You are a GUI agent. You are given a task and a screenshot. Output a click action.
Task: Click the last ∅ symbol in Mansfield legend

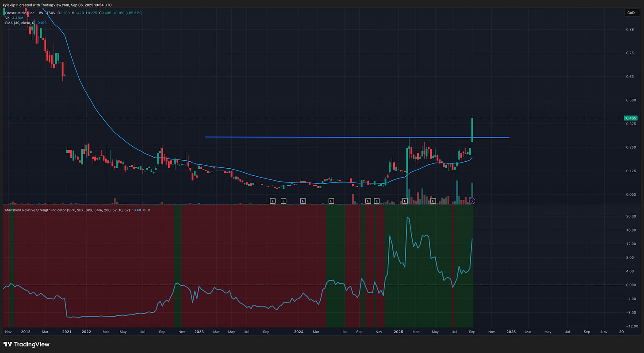[x=149, y=210]
